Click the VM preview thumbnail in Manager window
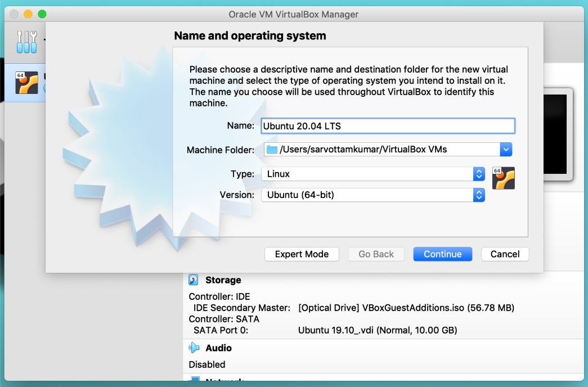Image resolution: width=588 pixels, height=387 pixels. click(558, 134)
